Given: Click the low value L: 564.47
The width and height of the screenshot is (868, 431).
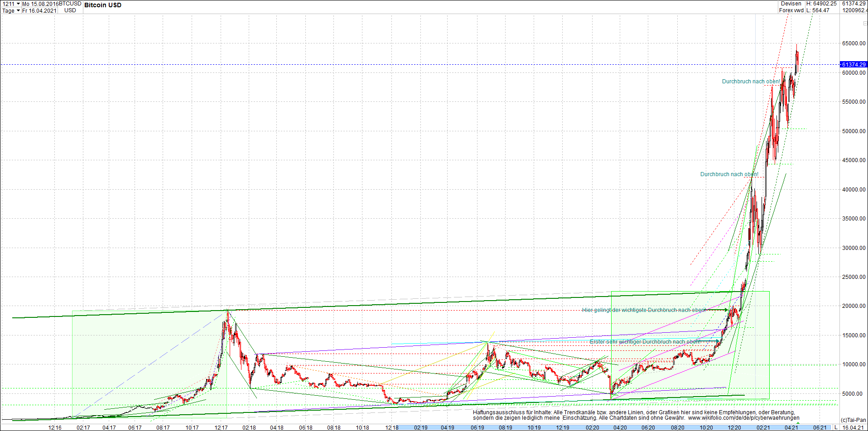Looking at the screenshot, I should coord(818,10).
